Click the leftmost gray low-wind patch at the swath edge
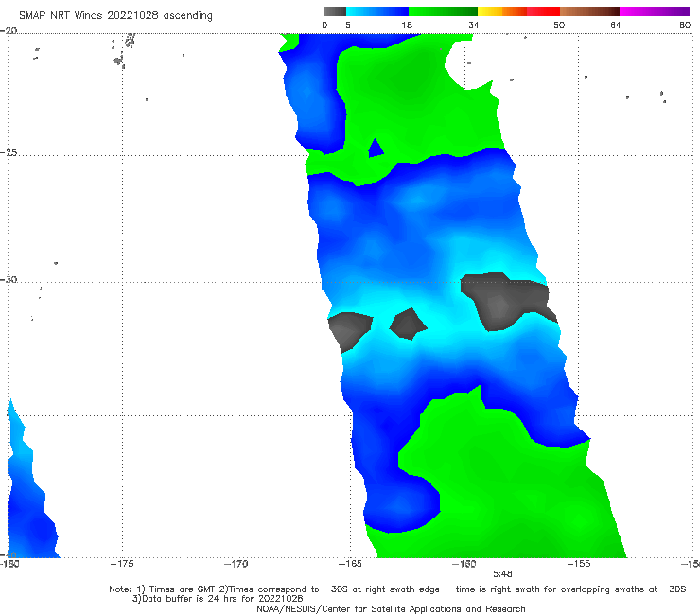Image resolution: width=700 pixels, height=615 pixels. pos(349,330)
